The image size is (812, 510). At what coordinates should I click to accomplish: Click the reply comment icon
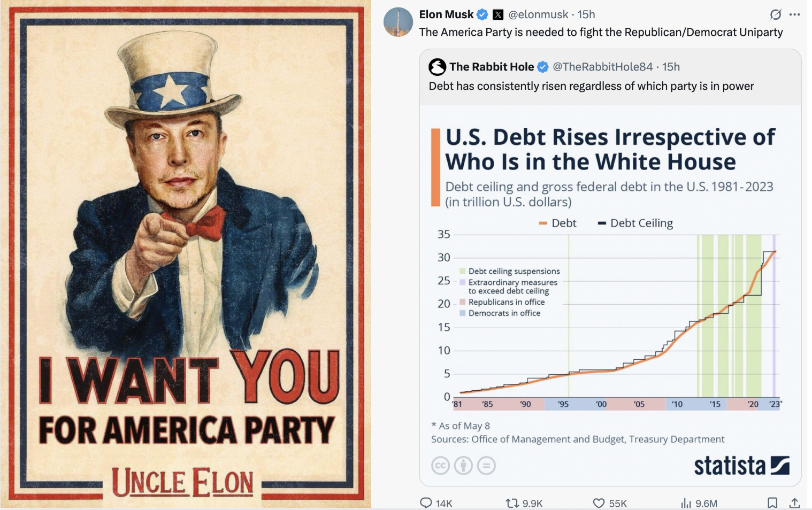click(x=426, y=503)
